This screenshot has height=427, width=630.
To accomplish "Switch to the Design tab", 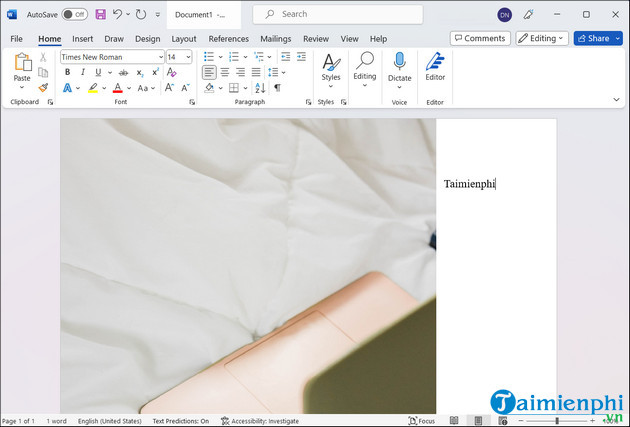I will [x=147, y=39].
